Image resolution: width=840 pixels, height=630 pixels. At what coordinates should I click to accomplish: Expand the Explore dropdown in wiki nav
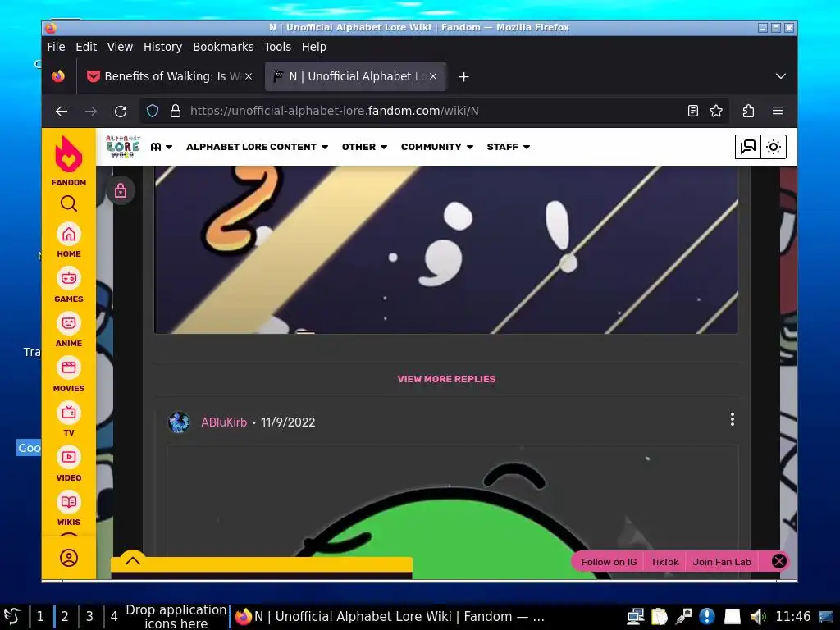[162, 147]
